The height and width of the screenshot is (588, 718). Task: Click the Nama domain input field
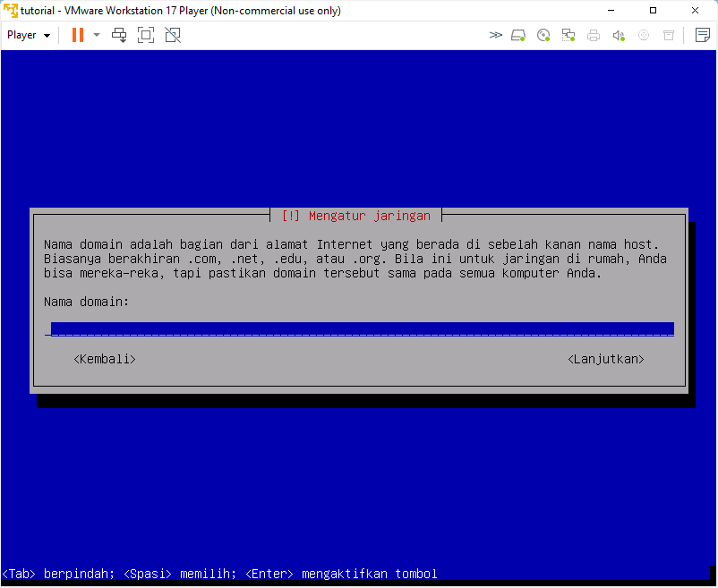(360, 329)
